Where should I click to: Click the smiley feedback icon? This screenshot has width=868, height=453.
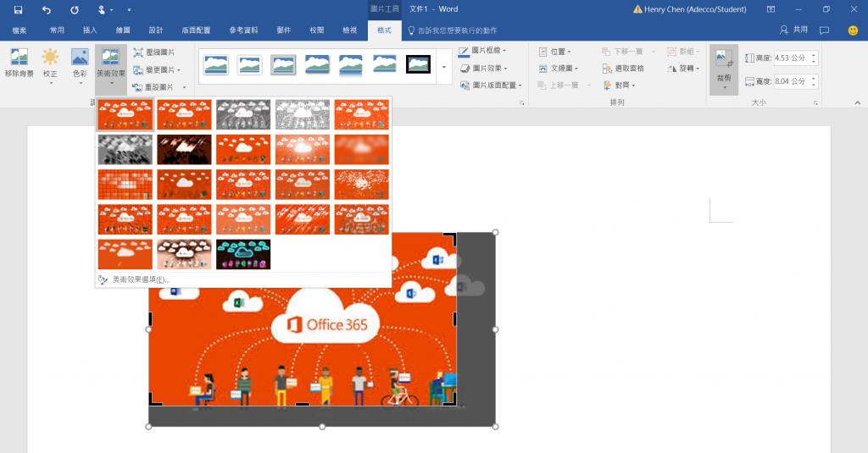(853, 30)
